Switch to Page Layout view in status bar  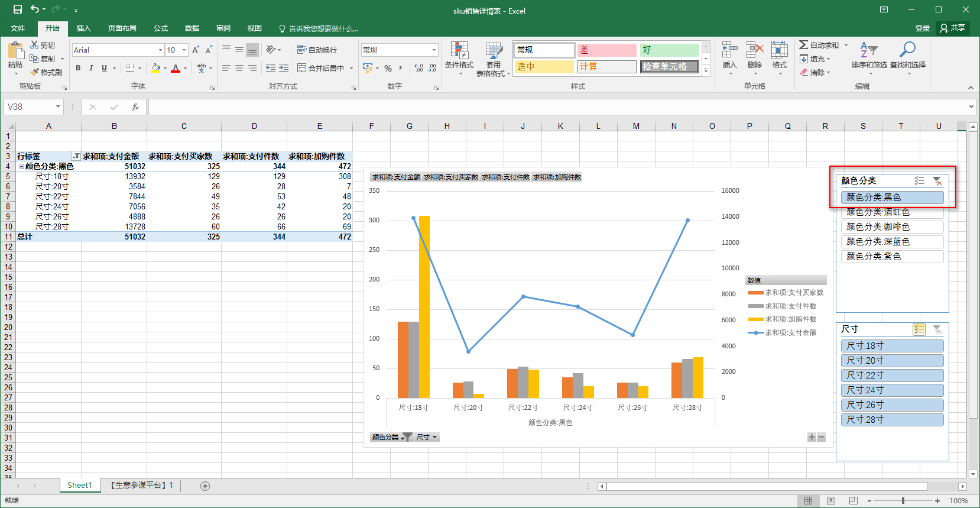pyautogui.click(x=831, y=501)
